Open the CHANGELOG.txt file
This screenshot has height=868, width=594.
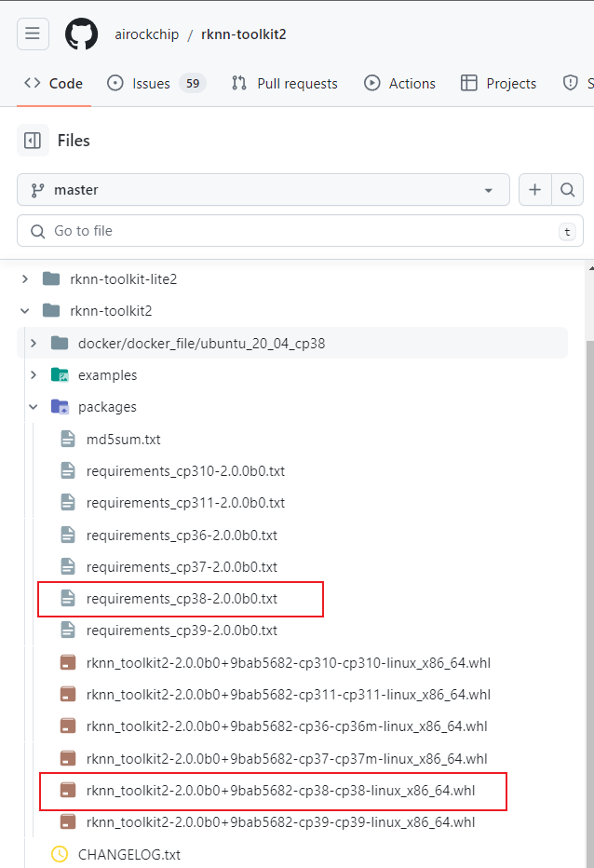coord(129,854)
